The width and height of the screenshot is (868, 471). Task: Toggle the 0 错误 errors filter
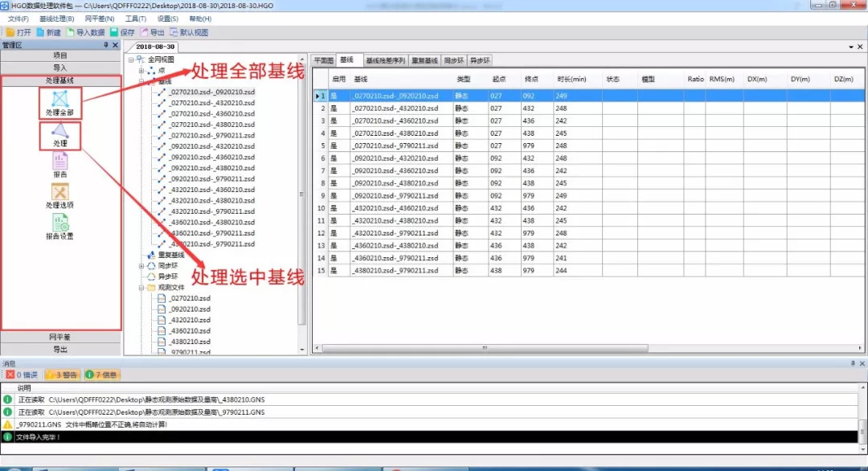[22, 375]
